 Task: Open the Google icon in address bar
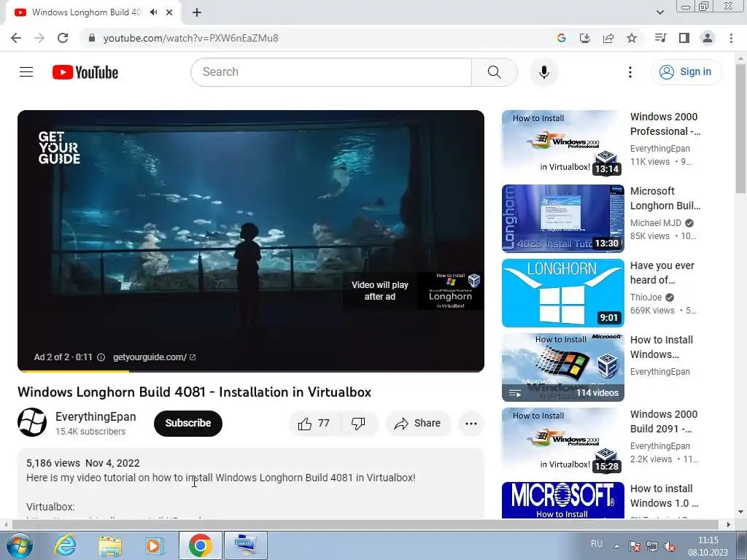coord(561,38)
